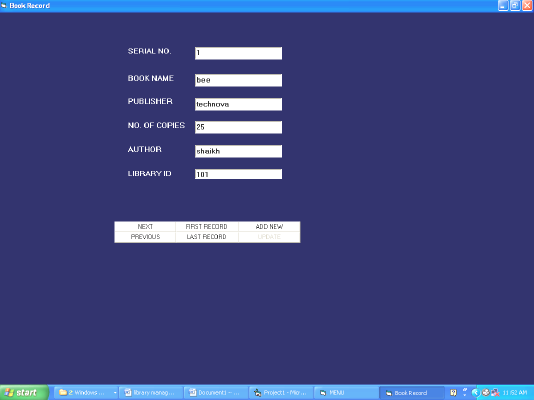Close the Book Record window
This screenshot has height=400, width=534.
(527, 5)
